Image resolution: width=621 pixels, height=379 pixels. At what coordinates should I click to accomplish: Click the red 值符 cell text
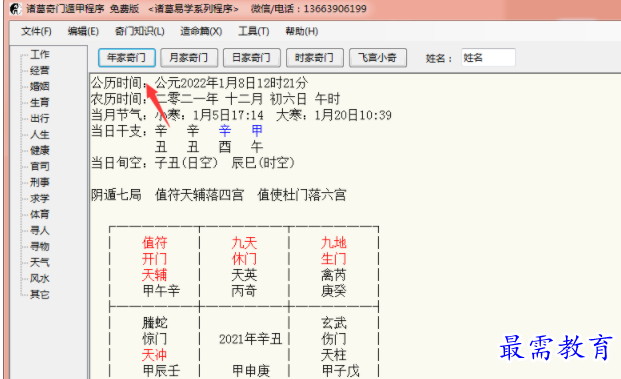pyautogui.click(x=155, y=243)
